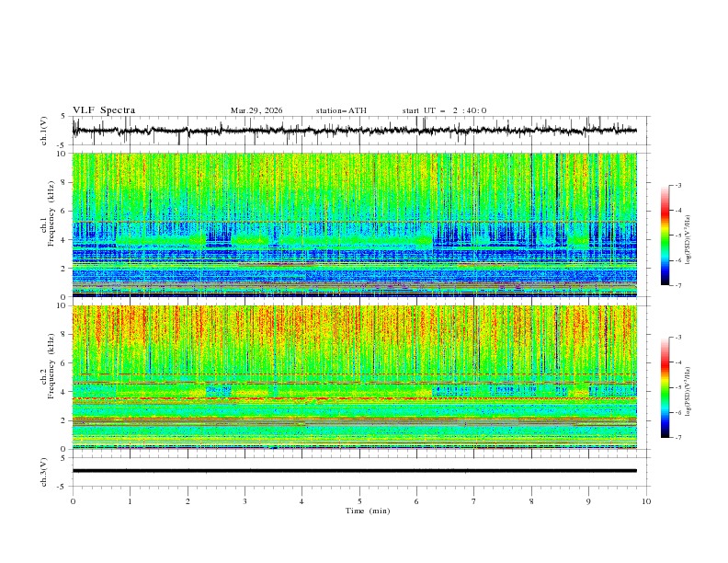728x563 pixels.
Task: Click the log(PSD) label beside ch.1 colorbar
Action: pos(688,240)
